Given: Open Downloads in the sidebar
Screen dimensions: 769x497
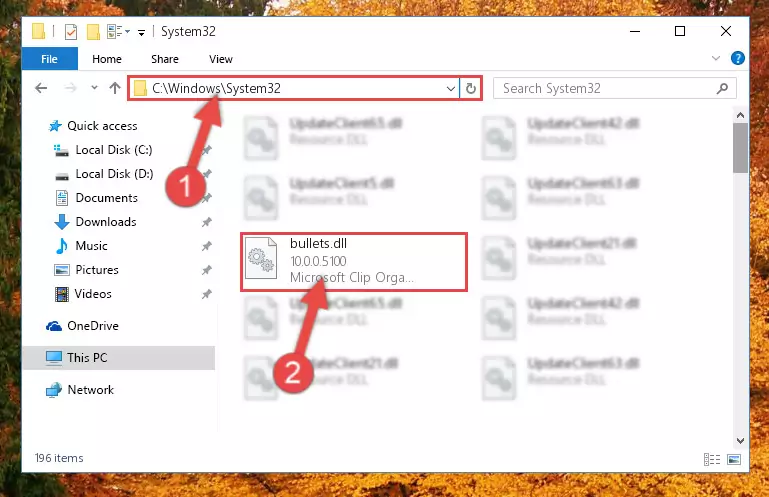Looking at the screenshot, I should pos(95,222).
